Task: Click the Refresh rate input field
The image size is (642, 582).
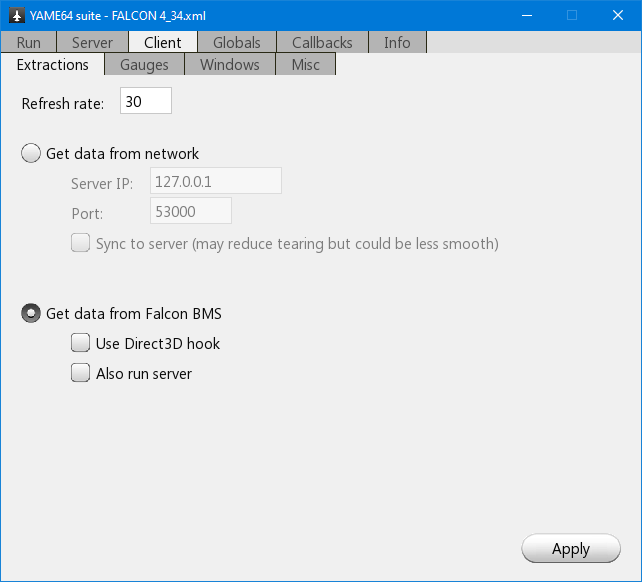Action: [146, 101]
